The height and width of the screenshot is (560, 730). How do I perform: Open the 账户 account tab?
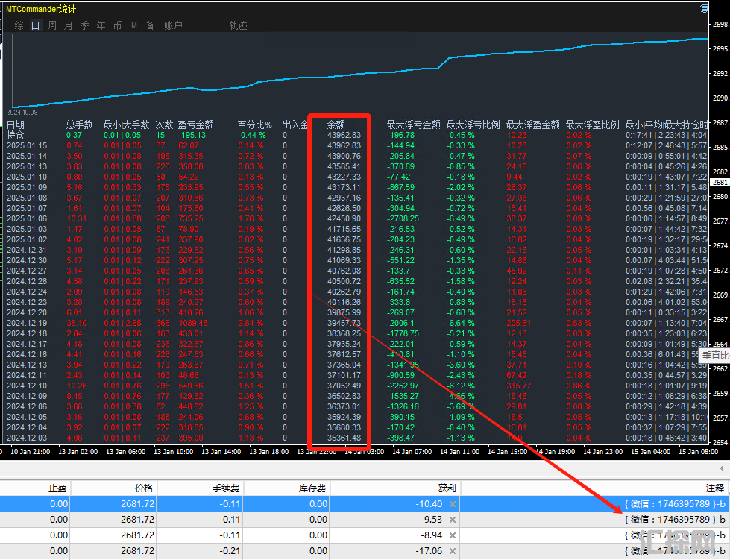pos(173,25)
